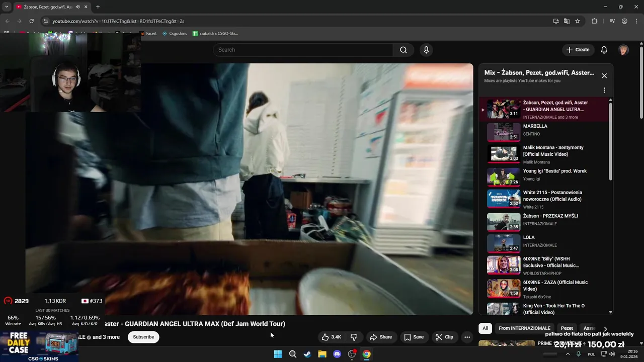Open the Mix playlist three-dot options
Screen dimensions: 644x362
coord(604,90)
